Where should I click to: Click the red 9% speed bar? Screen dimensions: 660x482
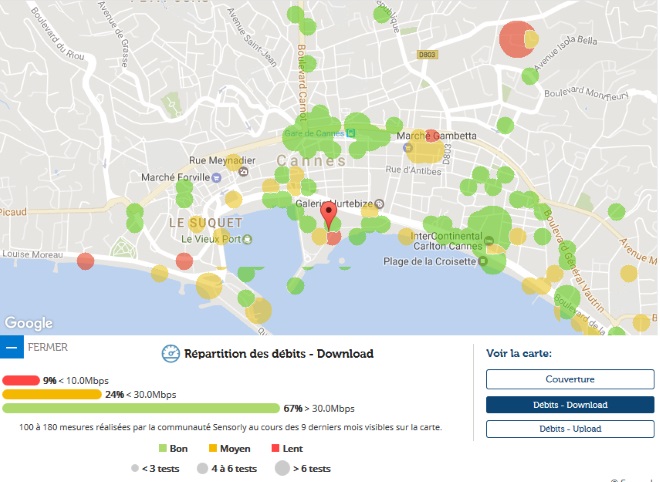click(x=21, y=381)
